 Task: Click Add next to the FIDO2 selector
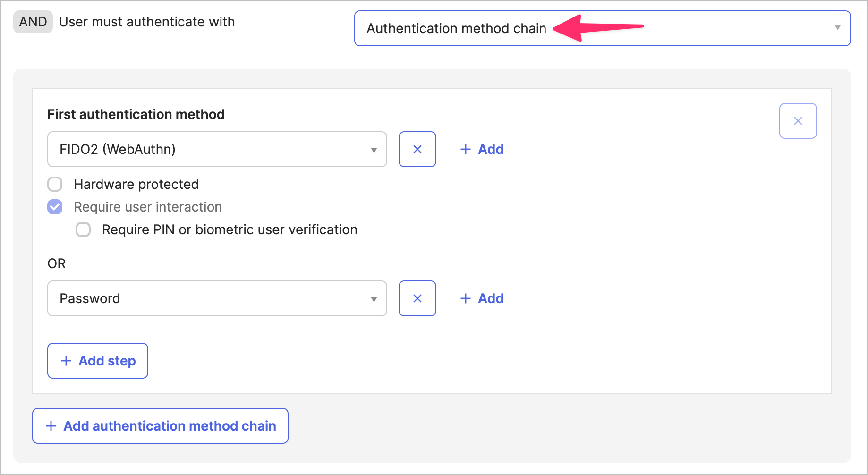click(x=491, y=149)
